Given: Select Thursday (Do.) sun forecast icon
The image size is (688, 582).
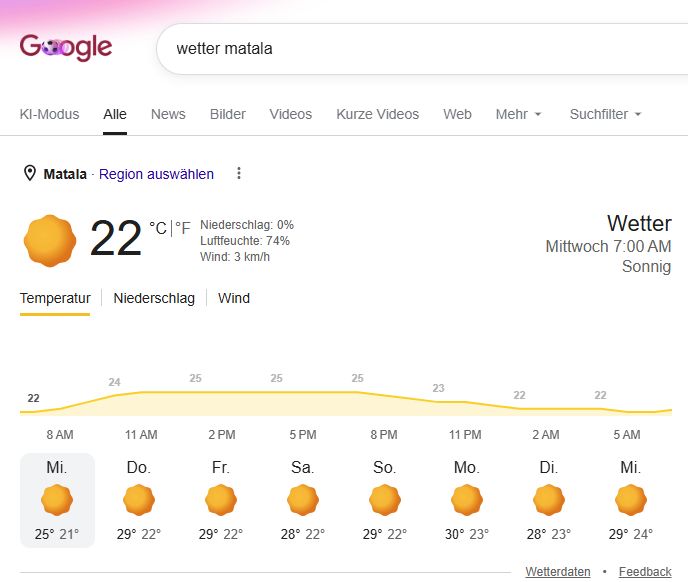Looking at the screenshot, I should click(139, 500).
